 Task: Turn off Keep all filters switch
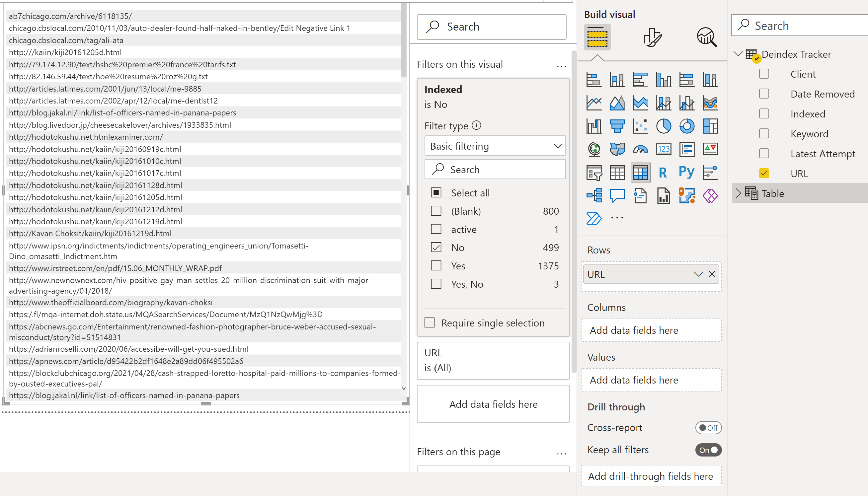(x=709, y=450)
